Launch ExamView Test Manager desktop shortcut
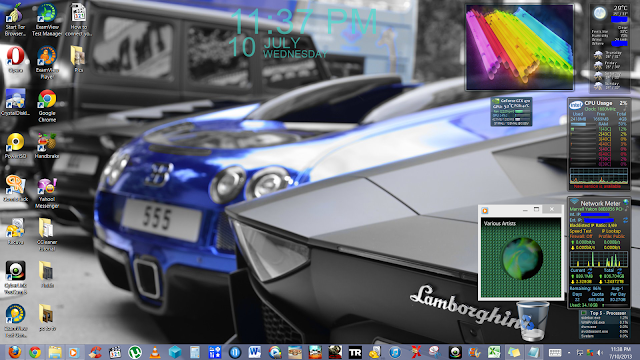The image size is (640, 360). point(47,20)
